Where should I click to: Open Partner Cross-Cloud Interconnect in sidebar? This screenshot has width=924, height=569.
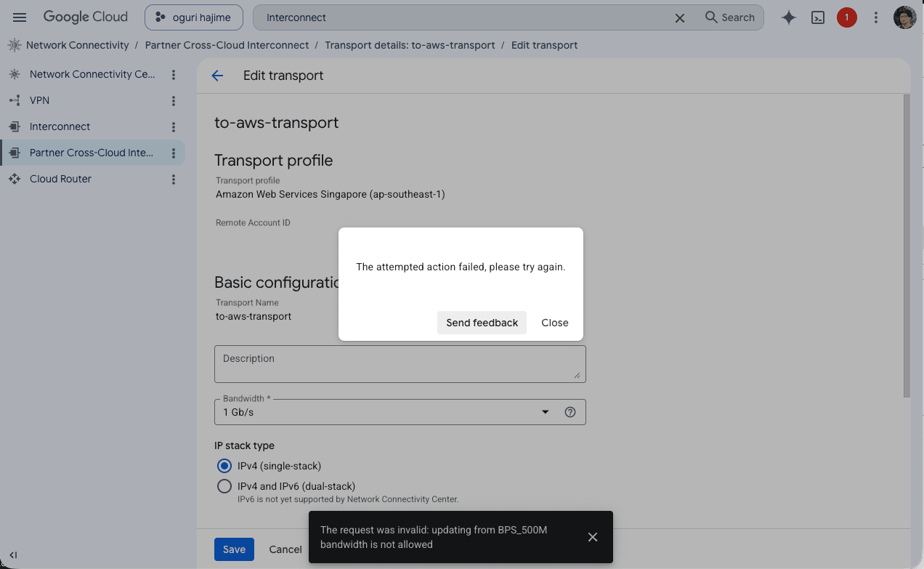pos(92,153)
